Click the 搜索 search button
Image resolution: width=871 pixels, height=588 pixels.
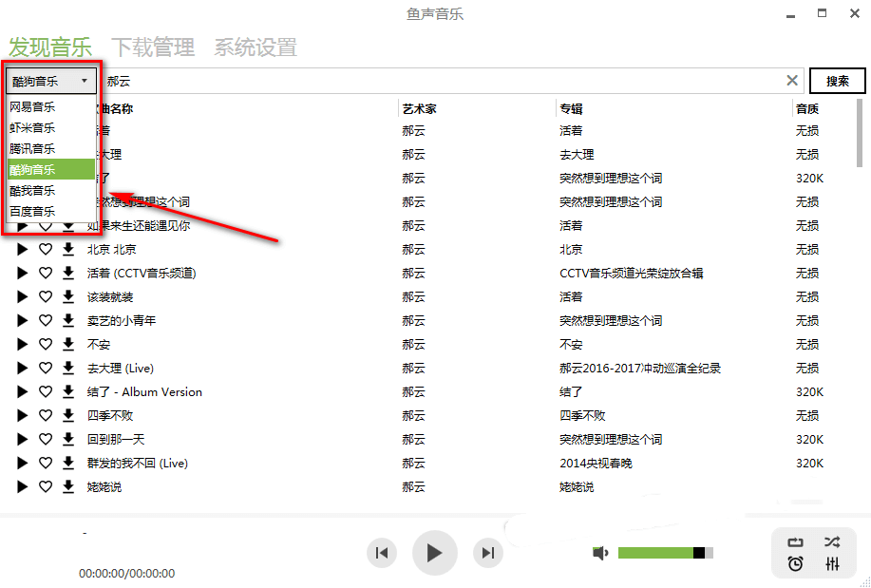(x=837, y=81)
